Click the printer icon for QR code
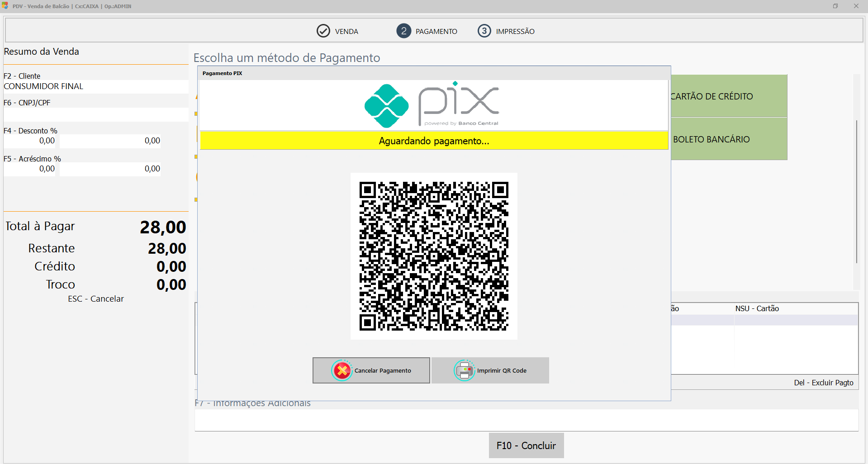This screenshot has height=464, width=868. pos(464,371)
